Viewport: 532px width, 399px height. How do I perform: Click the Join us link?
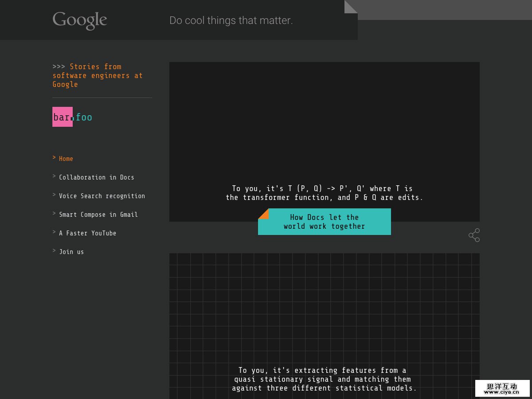[x=71, y=252]
